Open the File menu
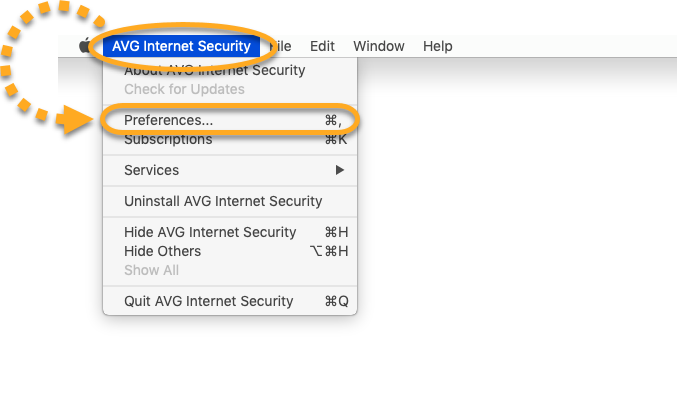 [x=280, y=46]
